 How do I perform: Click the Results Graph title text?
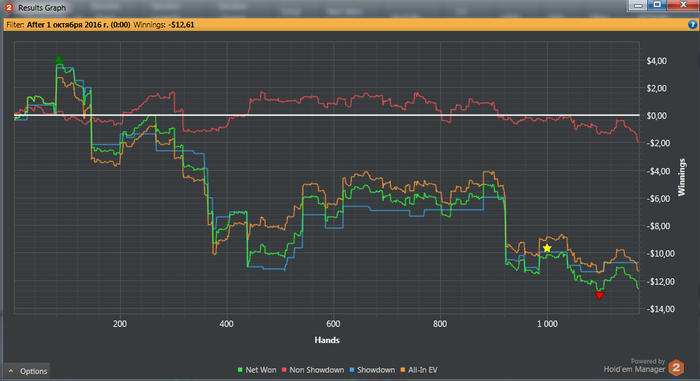[42, 8]
